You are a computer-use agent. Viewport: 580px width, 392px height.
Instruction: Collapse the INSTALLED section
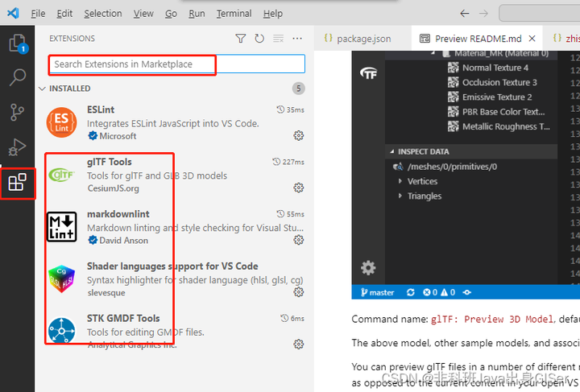tap(42, 89)
